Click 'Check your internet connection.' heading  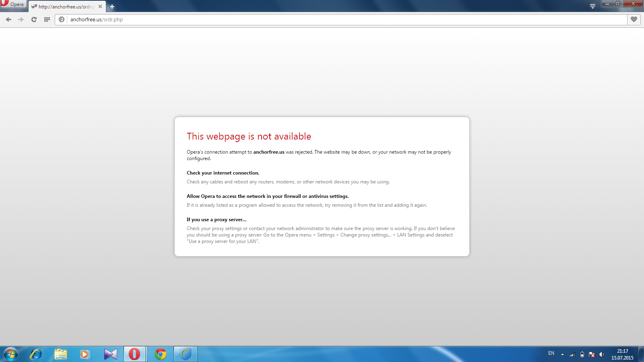tap(223, 173)
